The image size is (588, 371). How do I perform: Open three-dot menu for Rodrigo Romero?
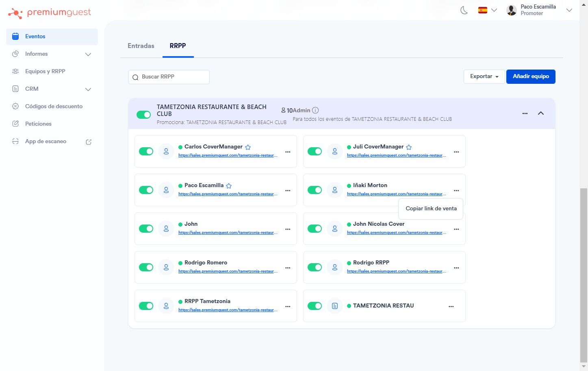288,268
